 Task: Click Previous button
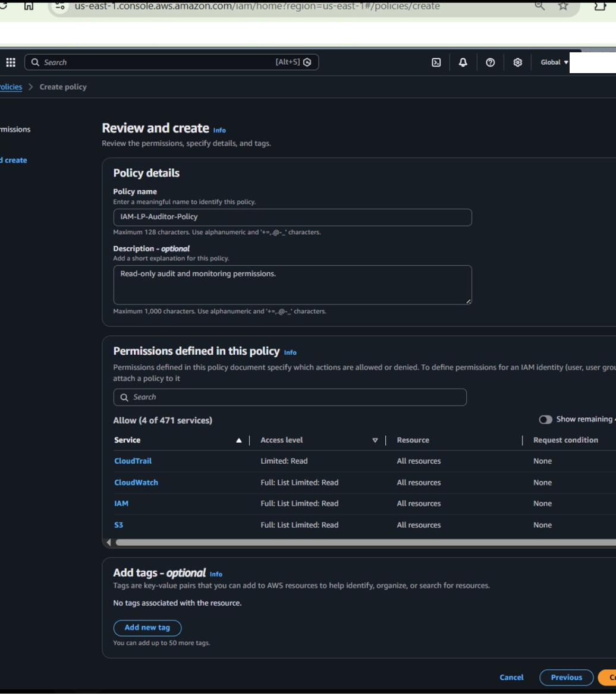567,678
